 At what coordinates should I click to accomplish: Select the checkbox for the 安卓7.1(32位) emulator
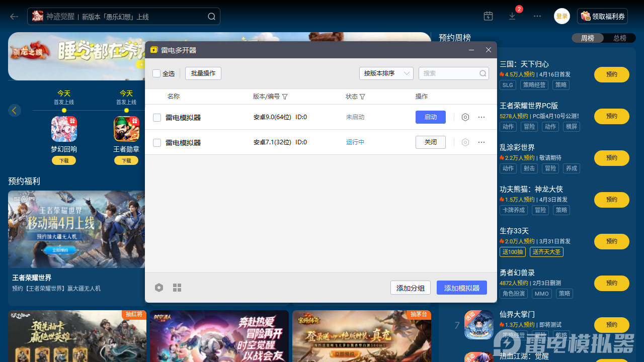coord(157,143)
